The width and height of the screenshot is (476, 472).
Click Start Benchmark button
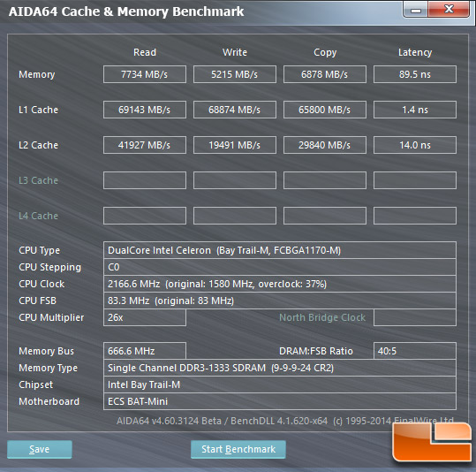coord(238,449)
